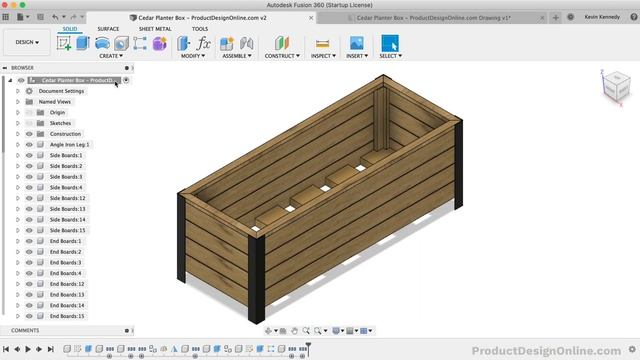Add a new design tab
640x360 pixels.
[556, 17]
